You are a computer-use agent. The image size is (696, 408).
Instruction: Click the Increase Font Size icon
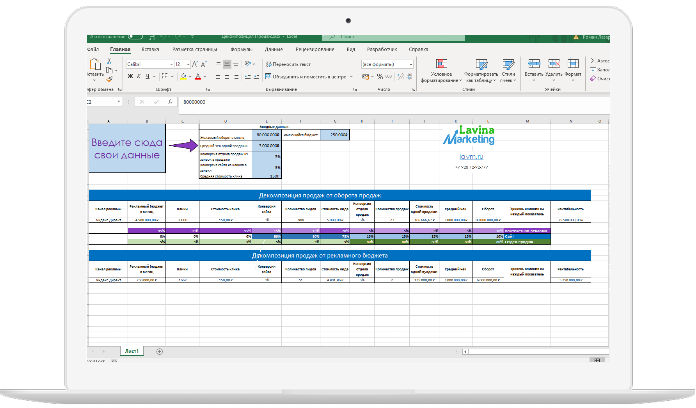(195, 64)
